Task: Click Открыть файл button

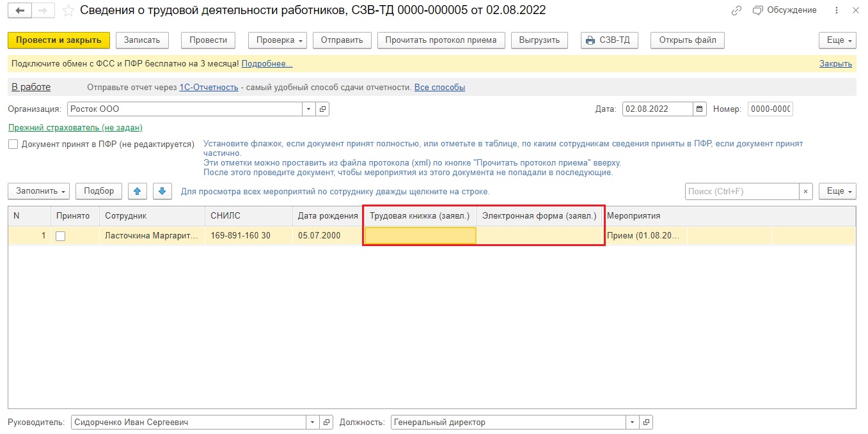Action: [688, 40]
